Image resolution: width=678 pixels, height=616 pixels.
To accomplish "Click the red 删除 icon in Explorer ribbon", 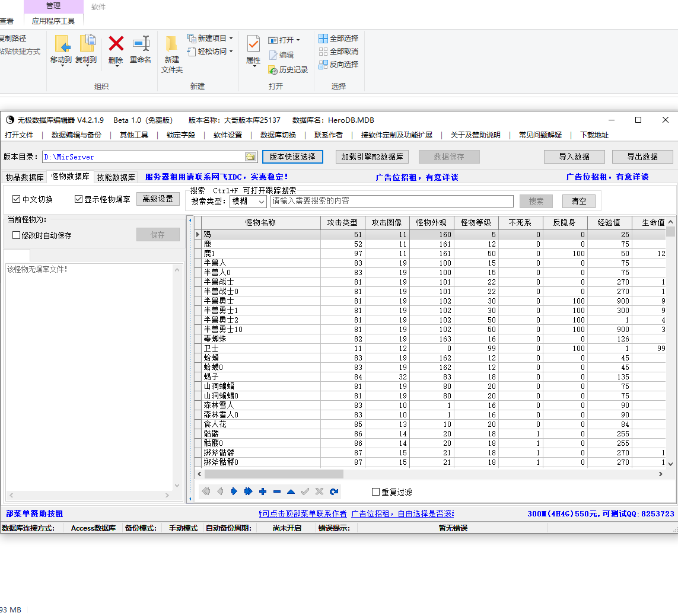I will 116,44.
